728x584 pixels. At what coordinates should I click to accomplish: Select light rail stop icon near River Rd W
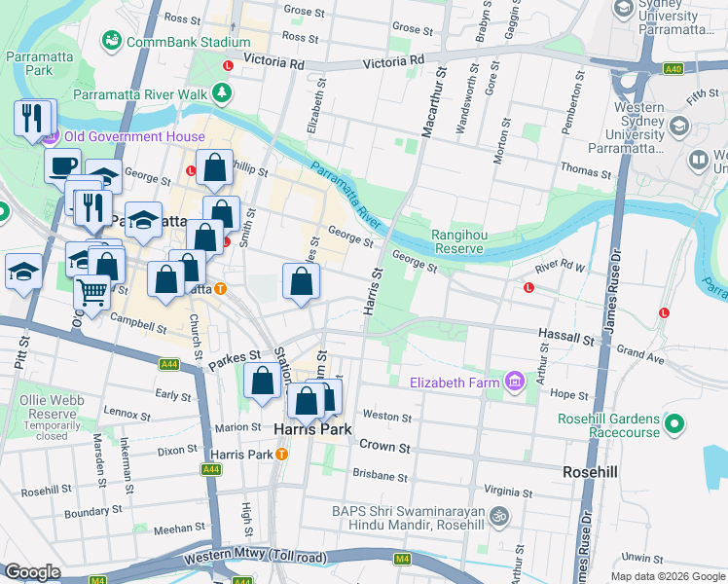pos(528,288)
